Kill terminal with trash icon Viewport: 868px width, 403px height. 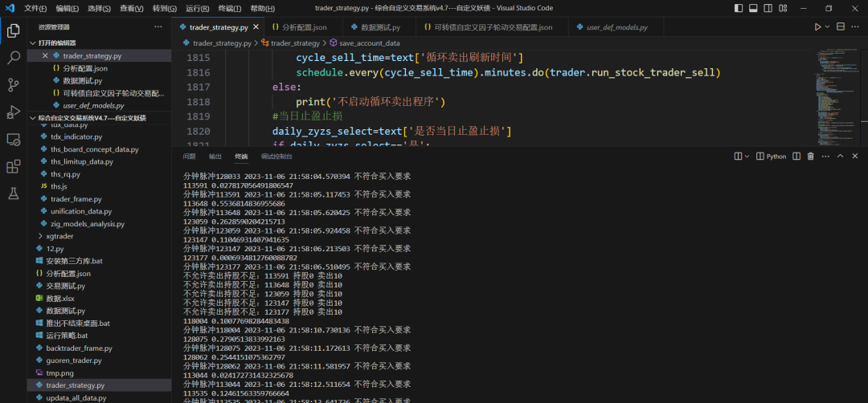[x=811, y=157]
